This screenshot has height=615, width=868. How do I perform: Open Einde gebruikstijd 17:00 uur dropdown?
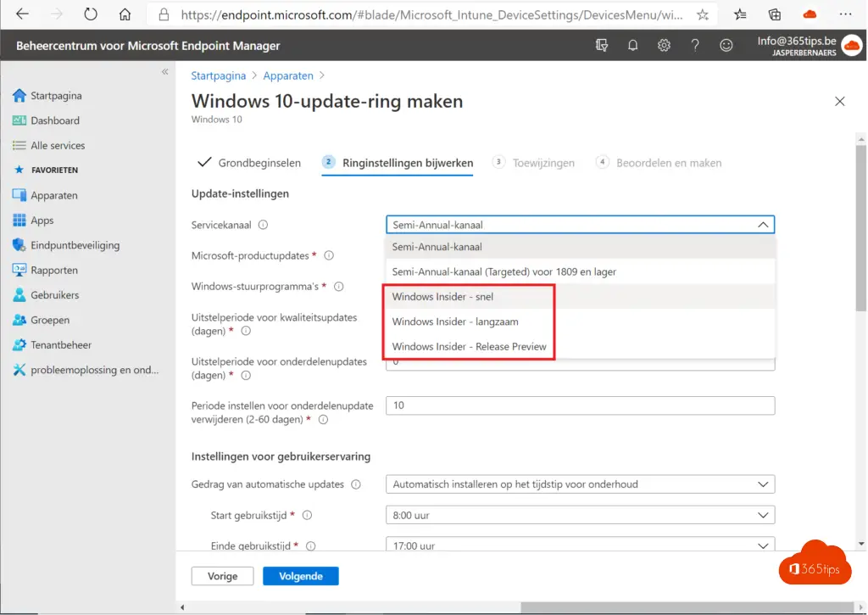(580, 544)
